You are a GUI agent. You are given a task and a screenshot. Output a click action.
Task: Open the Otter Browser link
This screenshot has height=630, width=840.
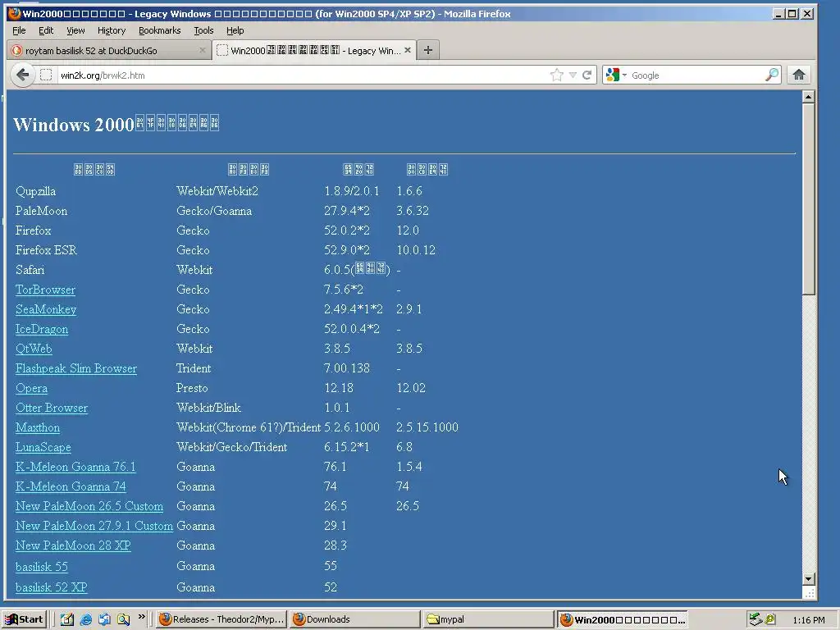tap(52, 409)
